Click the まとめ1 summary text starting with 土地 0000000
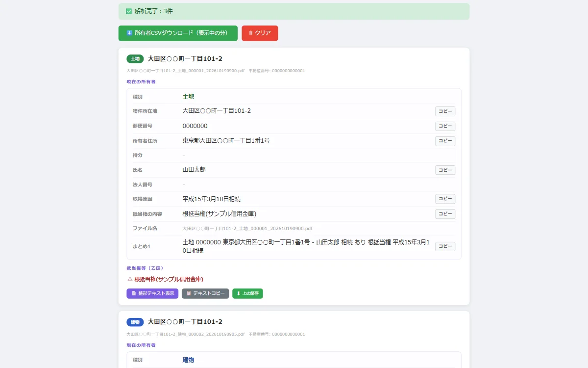 click(x=306, y=246)
